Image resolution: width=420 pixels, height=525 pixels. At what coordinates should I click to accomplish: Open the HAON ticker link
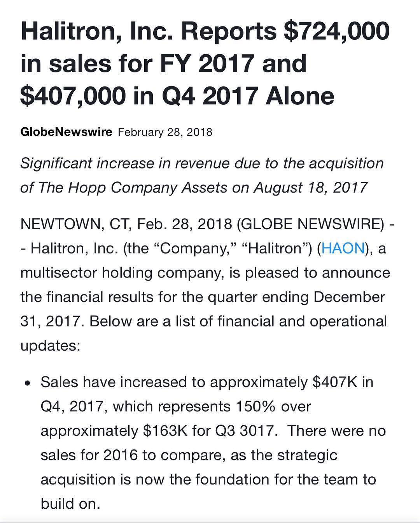[x=343, y=248]
